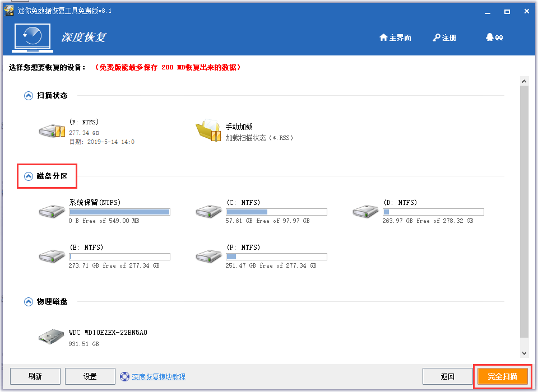538x392 pixels.
Task: Collapse the 磁盘分区 section
Action: (29, 176)
